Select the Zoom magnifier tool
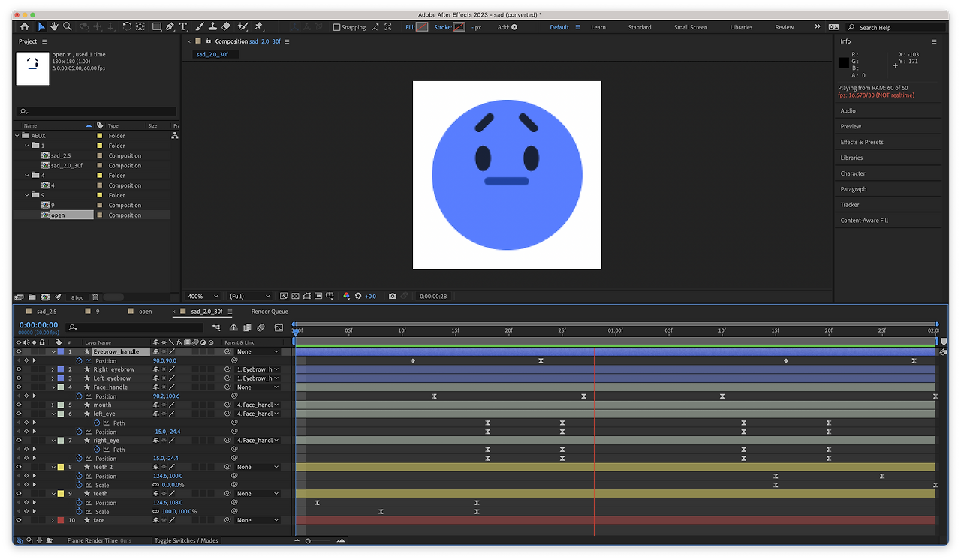This screenshot has width=961, height=560. 68,26
